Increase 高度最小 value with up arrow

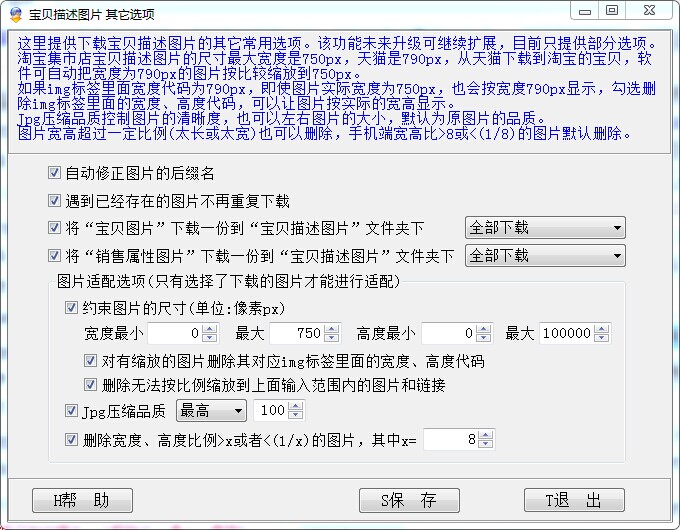484,329
